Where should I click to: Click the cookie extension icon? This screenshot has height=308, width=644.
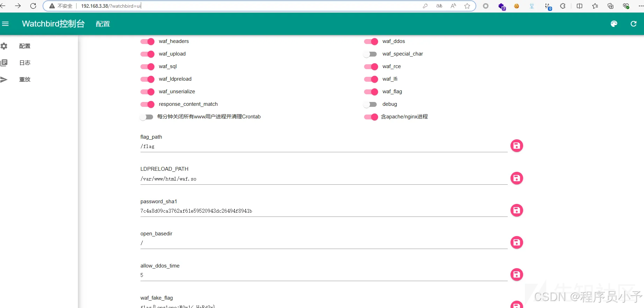coord(516,6)
